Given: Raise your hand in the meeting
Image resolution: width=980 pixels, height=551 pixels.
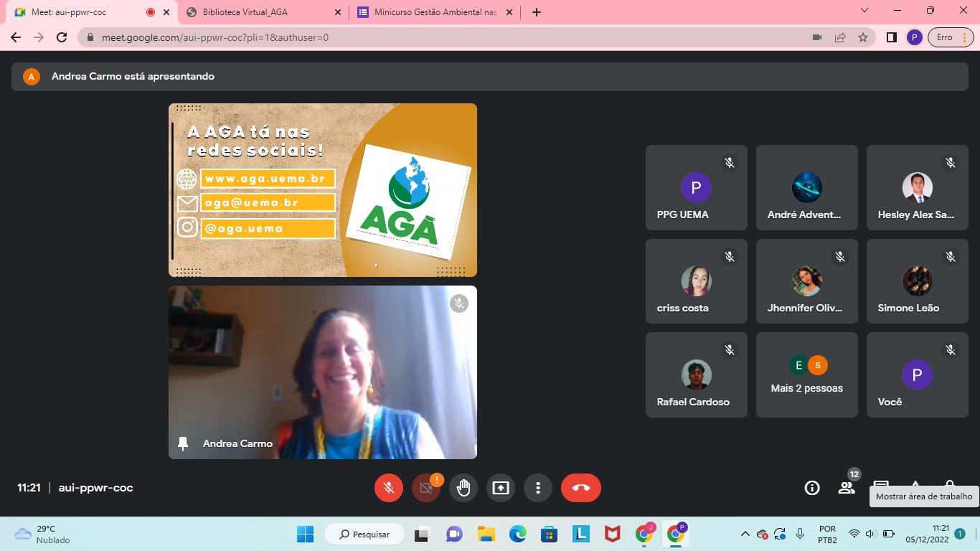Looking at the screenshot, I should pyautogui.click(x=463, y=488).
